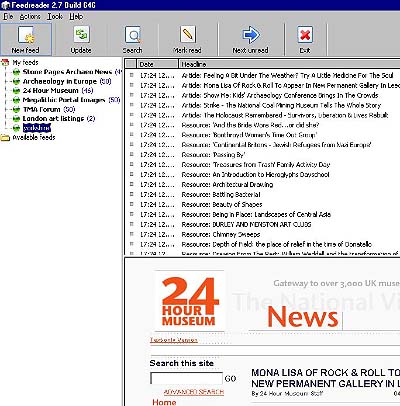Click article icon beside Resource: Chimney Sweeps
Image resolution: width=400 pixels, height=406 pixels.
click(132, 234)
